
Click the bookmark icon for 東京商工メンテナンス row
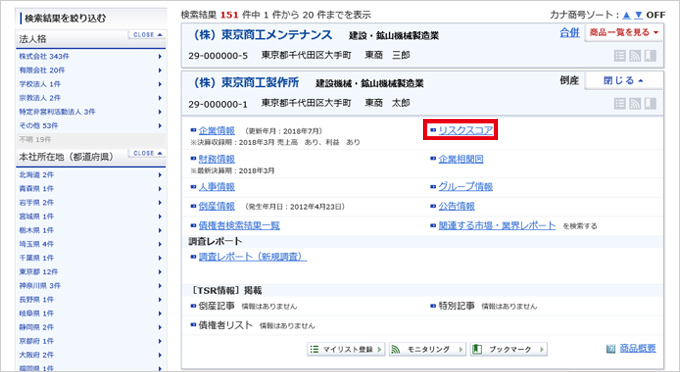click(x=650, y=56)
